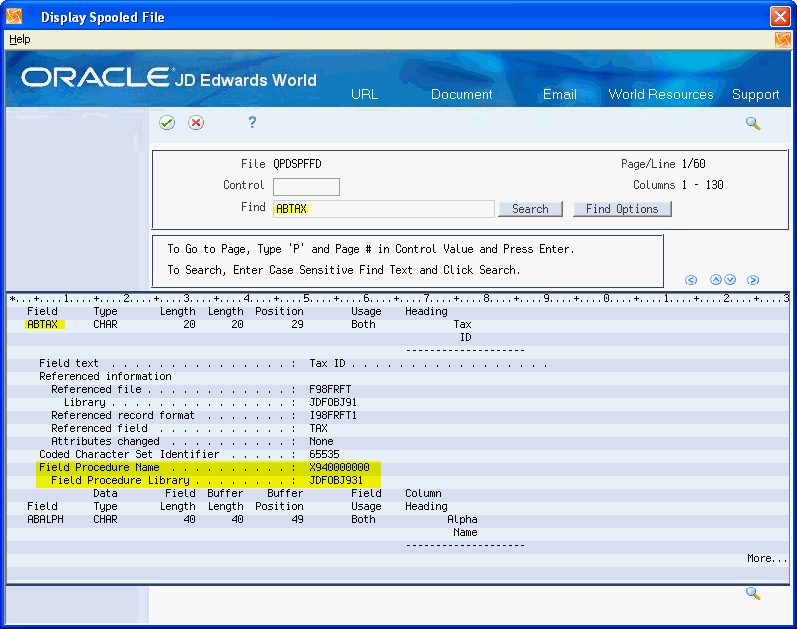Click the scroll right arrow icon
This screenshot has width=797, height=629.
[753, 280]
